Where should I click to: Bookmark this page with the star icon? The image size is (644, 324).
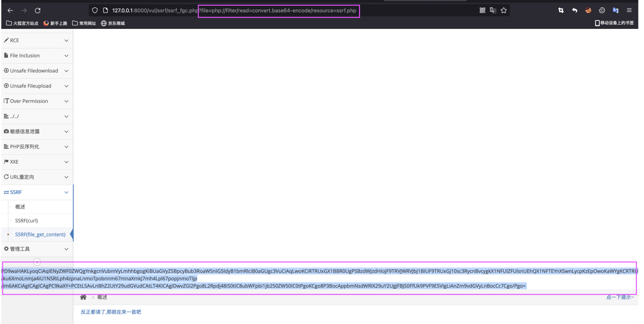click(504, 10)
